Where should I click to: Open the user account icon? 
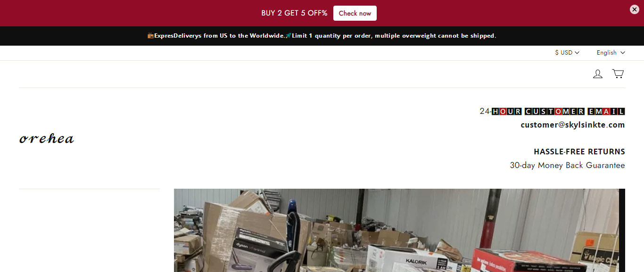click(x=598, y=74)
